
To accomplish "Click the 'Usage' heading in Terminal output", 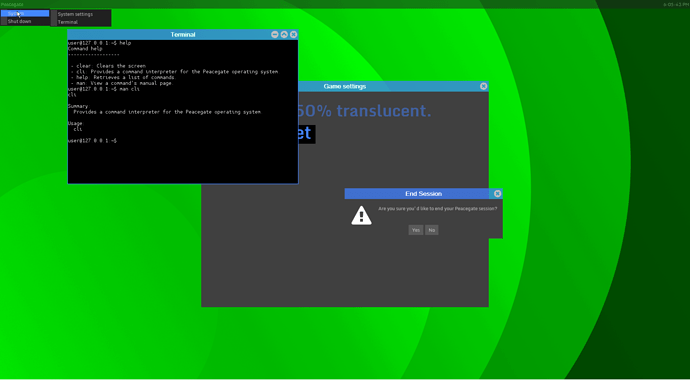I will (75, 123).
